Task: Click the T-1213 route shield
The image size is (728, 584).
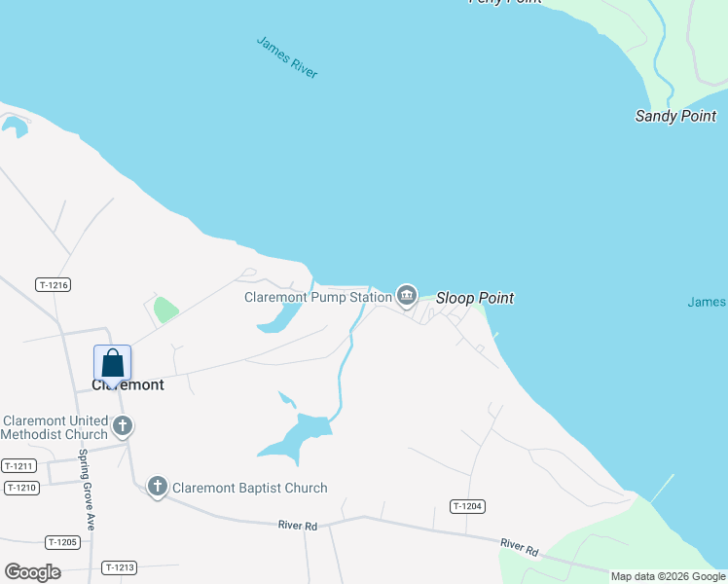Action: (120, 567)
